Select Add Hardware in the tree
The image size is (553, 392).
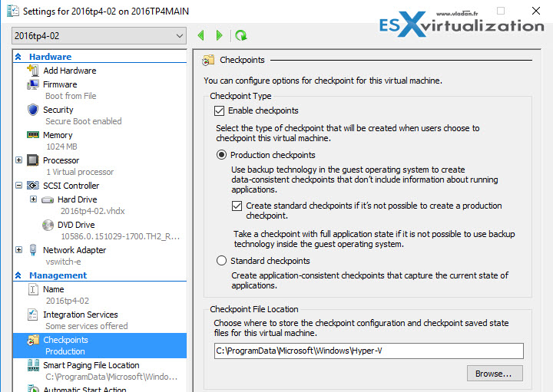point(69,71)
